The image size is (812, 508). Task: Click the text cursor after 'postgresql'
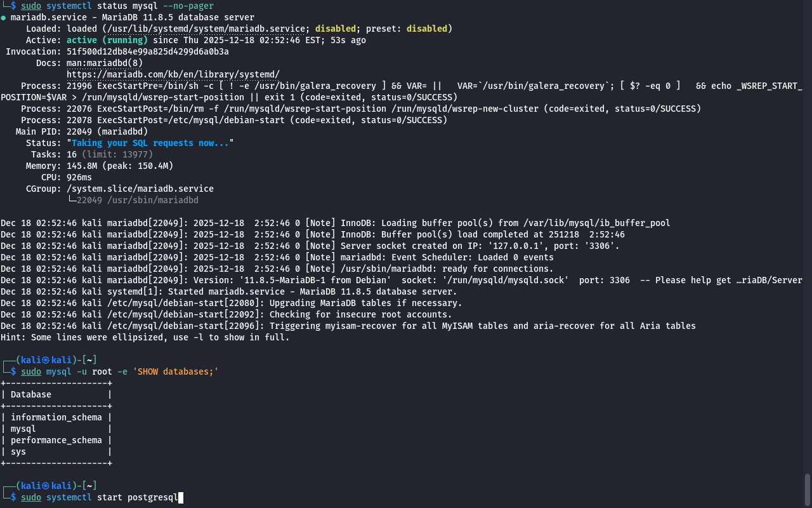(x=181, y=497)
